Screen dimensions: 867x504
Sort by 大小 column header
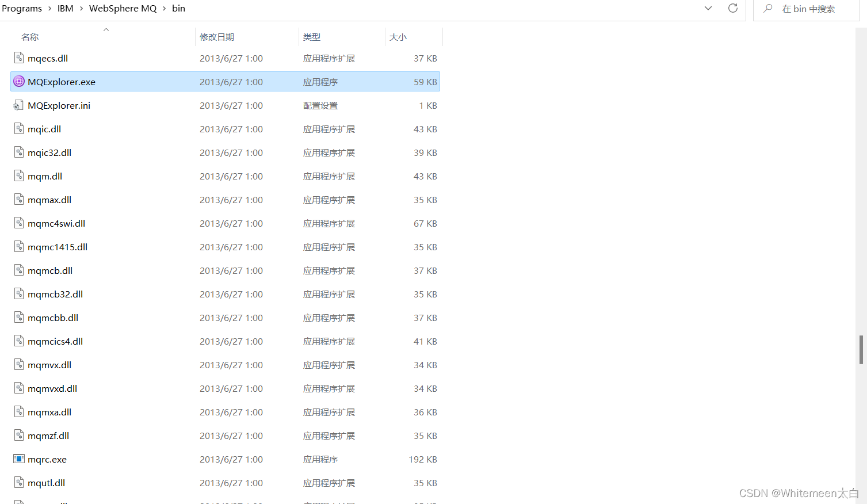pos(398,37)
